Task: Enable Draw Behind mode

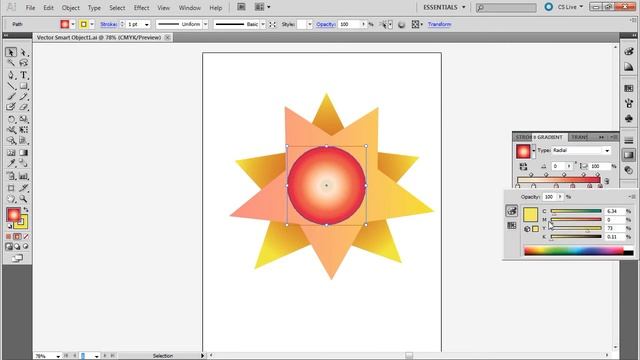Action: (17, 247)
